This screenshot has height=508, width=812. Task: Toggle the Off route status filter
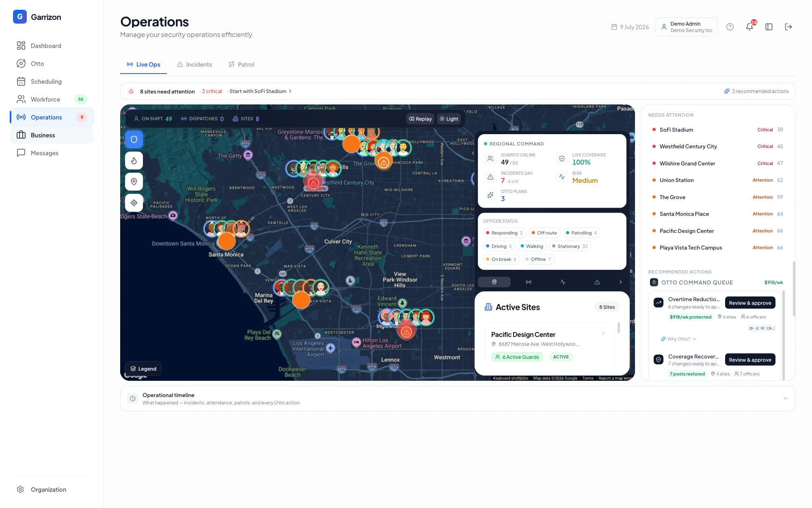[544, 233]
